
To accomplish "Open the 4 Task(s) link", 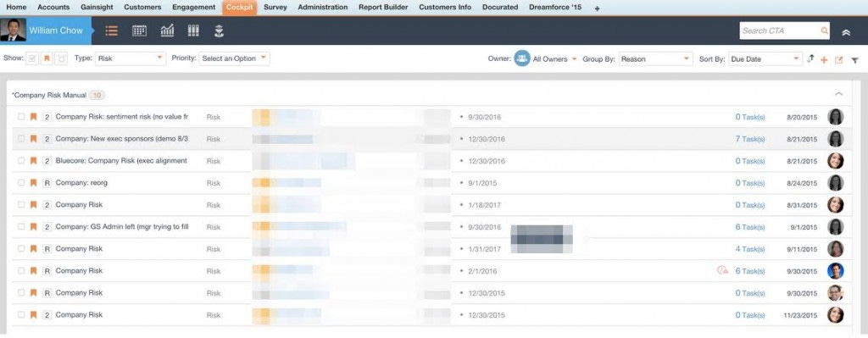I will pyautogui.click(x=750, y=249).
